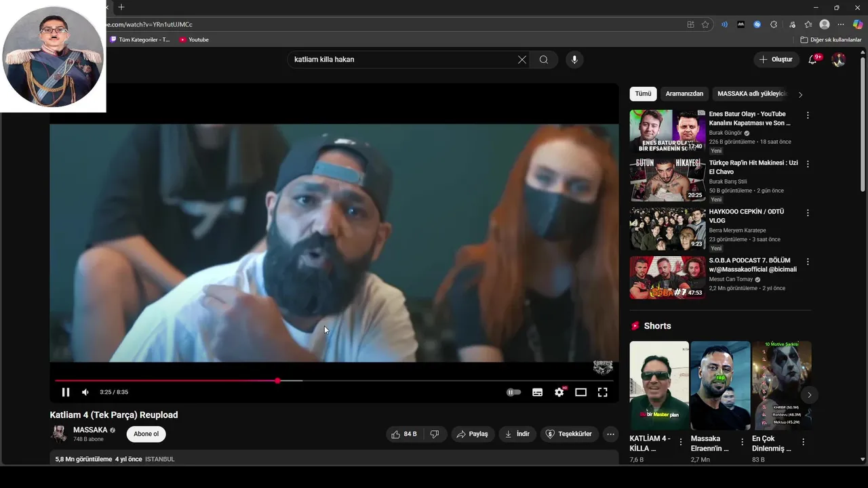
Task: Open options for KATLİAM 4 Short
Action: (681, 442)
